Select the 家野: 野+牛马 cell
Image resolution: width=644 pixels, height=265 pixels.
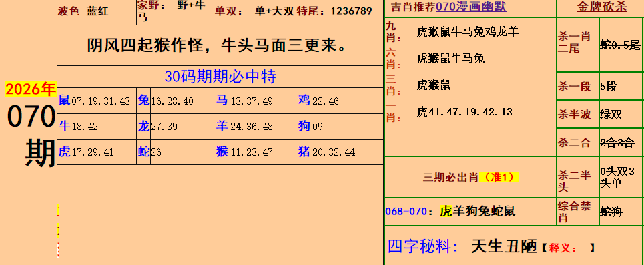[175, 11]
